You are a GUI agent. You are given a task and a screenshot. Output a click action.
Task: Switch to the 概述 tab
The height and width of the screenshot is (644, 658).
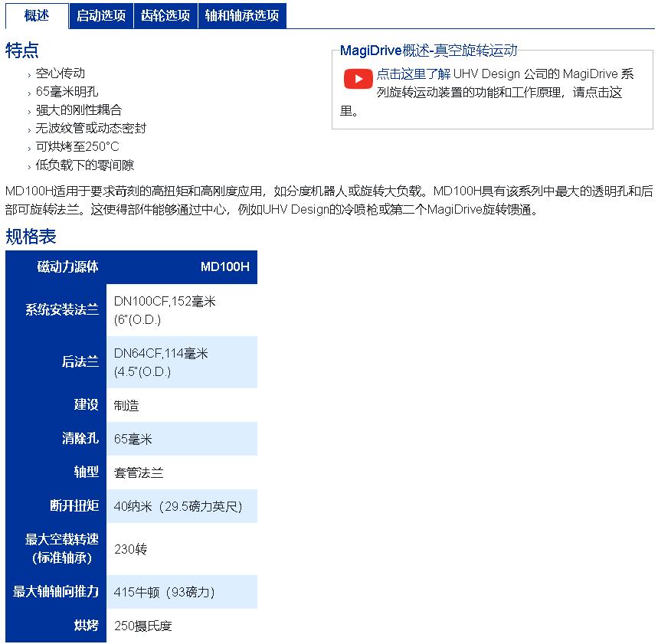[37, 16]
